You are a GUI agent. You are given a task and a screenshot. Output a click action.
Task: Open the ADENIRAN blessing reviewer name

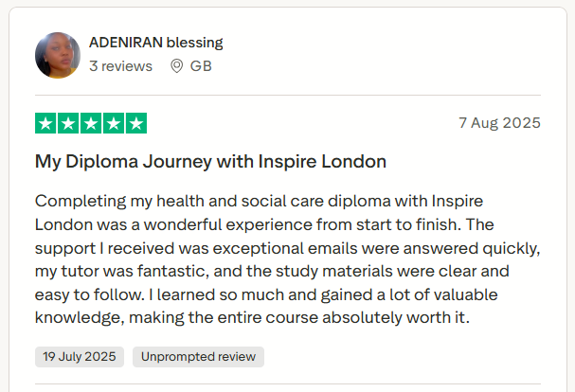click(x=155, y=43)
